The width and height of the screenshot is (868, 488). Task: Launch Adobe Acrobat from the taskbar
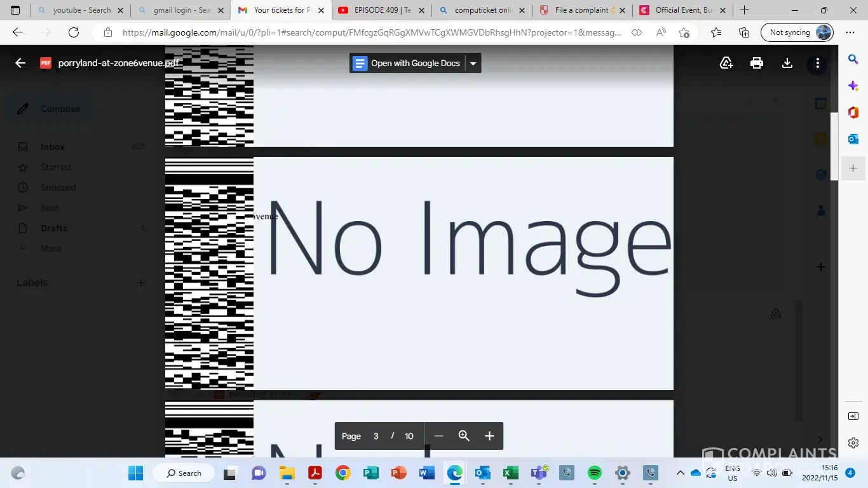pyautogui.click(x=315, y=473)
